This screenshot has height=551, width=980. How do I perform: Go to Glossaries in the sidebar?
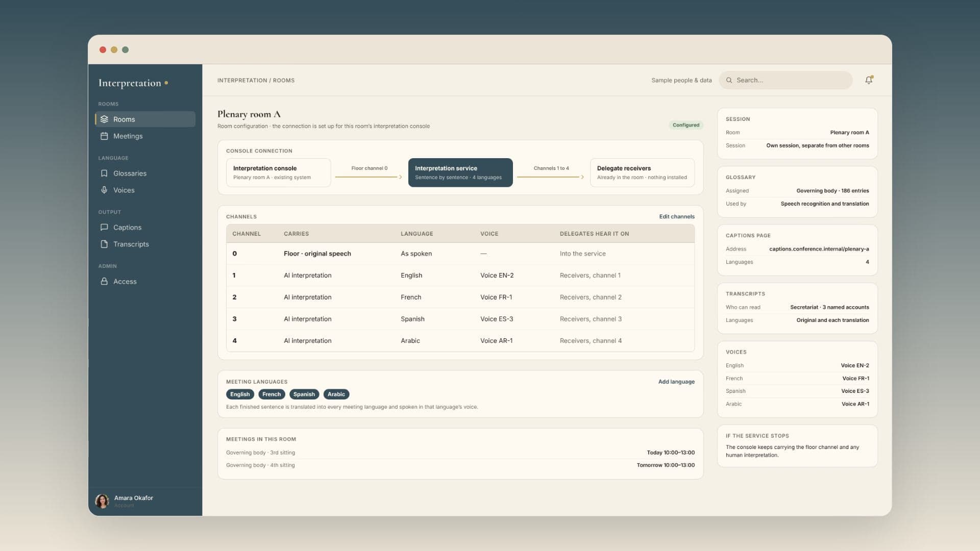tap(145, 173)
